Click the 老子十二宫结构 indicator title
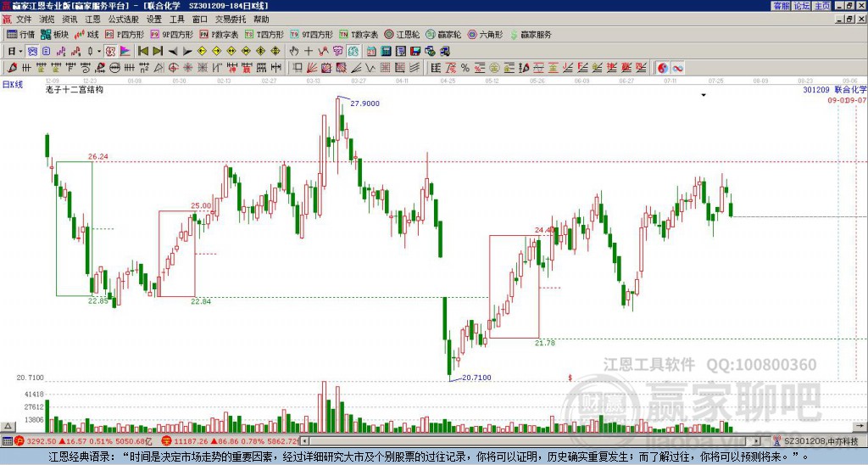The image size is (868, 465). click(x=75, y=89)
